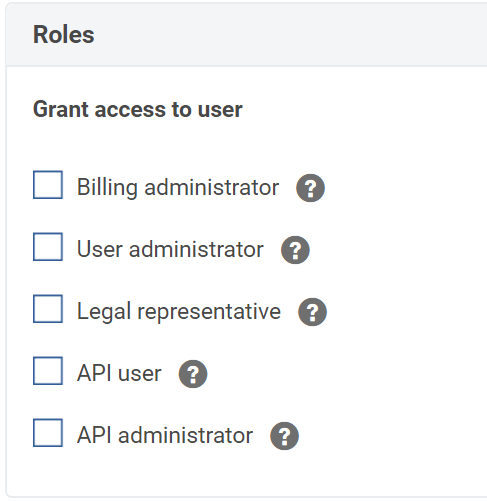
Task: Click the question mark beside API user
Action: pos(193,374)
